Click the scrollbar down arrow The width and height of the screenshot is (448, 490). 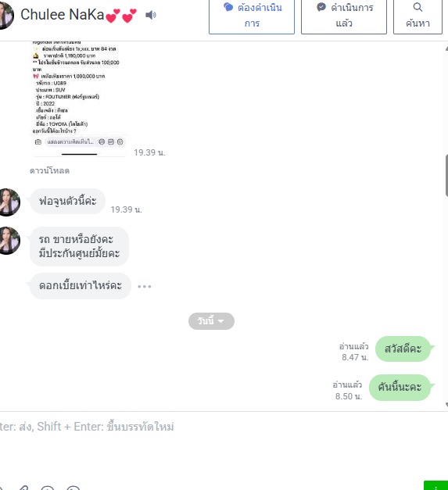[446, 404]
